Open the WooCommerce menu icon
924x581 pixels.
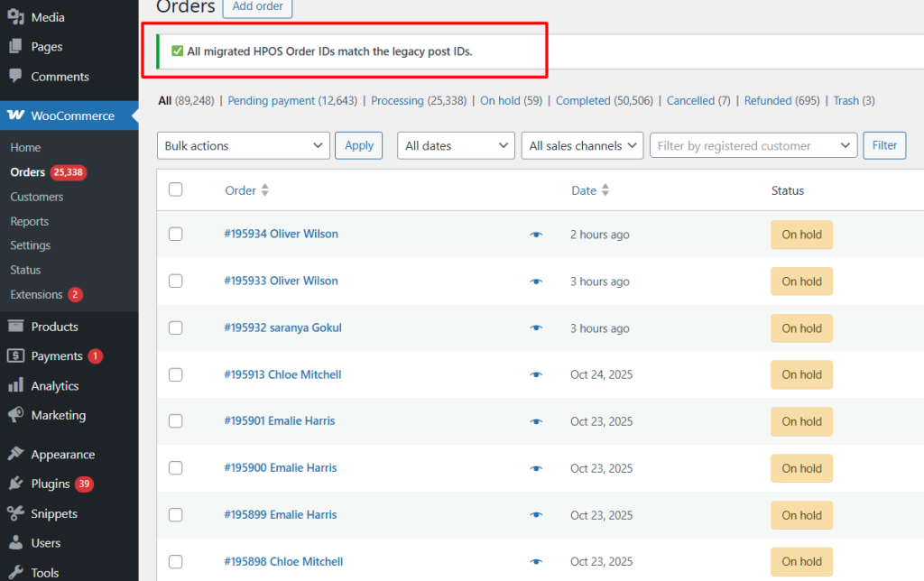(16, 115)
